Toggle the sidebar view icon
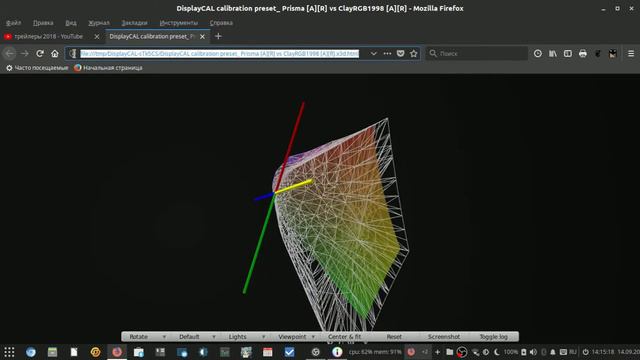 (568, 53)
